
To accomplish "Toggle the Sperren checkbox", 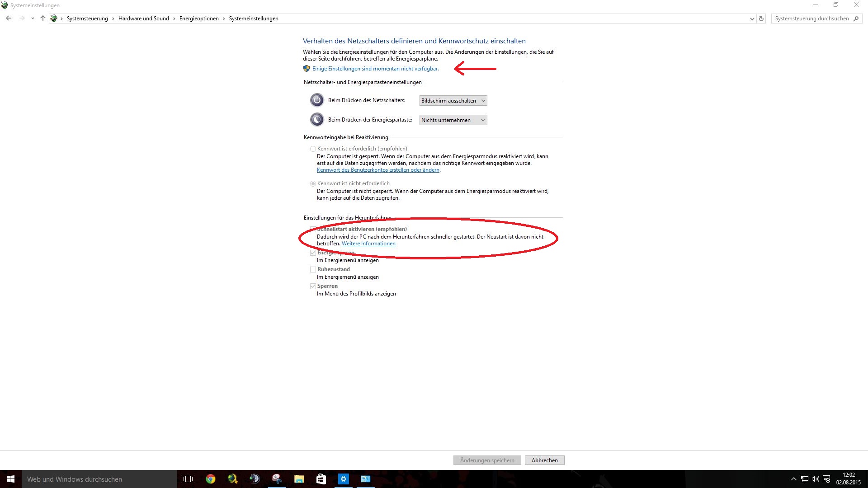I will pos(313,286).
